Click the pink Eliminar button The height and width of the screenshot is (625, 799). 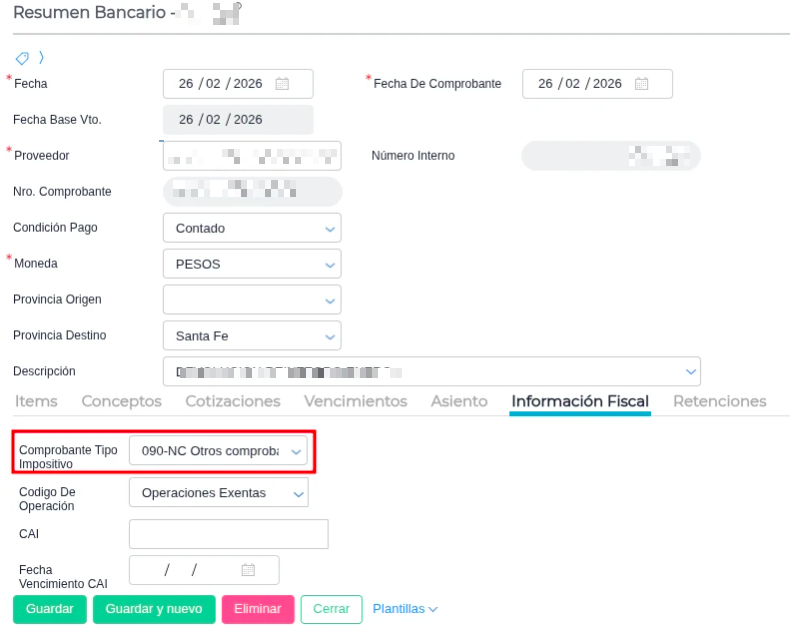[x=258, y=609]
